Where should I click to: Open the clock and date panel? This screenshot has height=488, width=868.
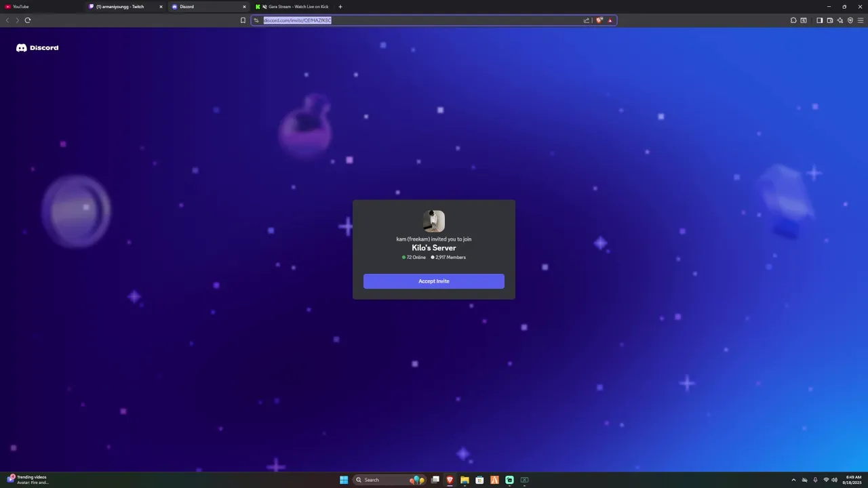click(853, 480)
